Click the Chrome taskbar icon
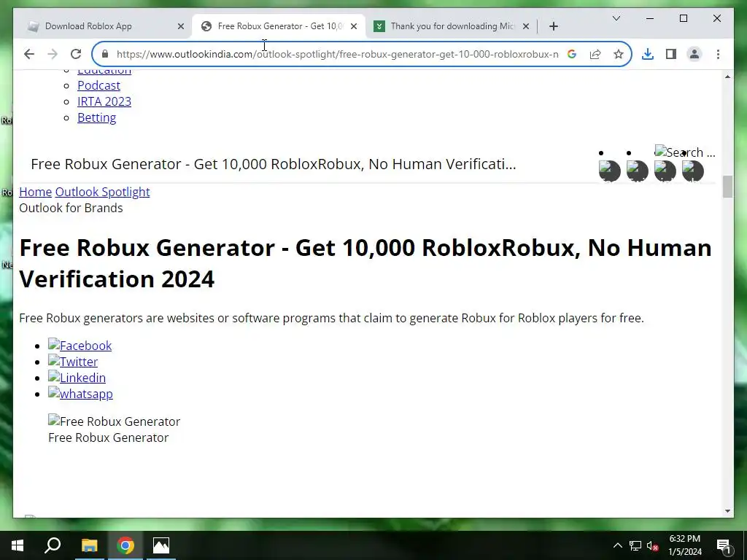The height and width of the screenshot is (560, 747). (x=125, y=545)
